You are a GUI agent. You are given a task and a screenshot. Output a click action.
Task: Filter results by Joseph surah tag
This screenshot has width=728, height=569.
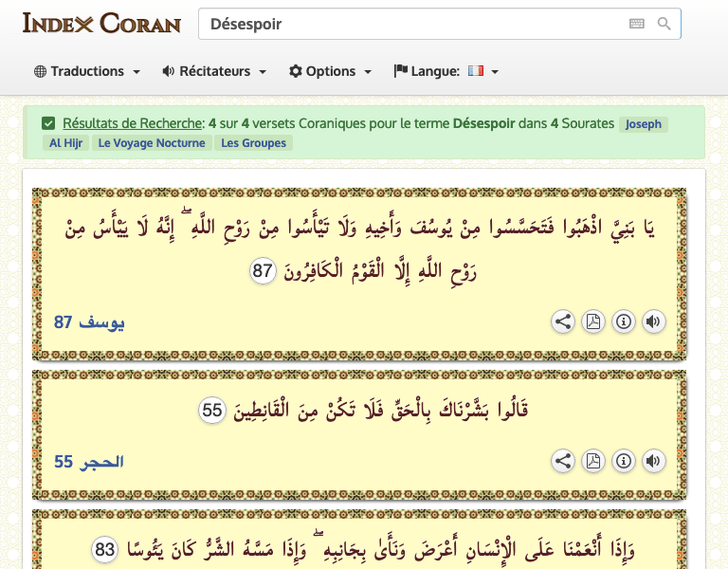644,124
